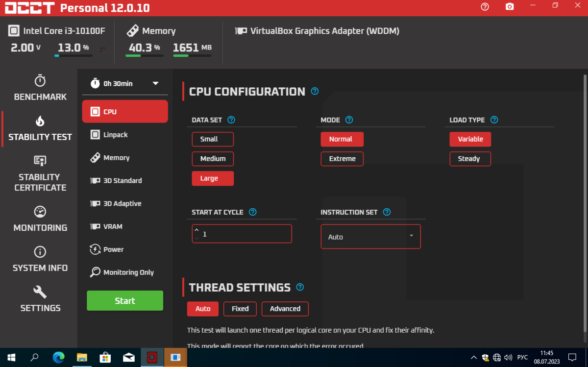Start the stability test

pos(125,301)
